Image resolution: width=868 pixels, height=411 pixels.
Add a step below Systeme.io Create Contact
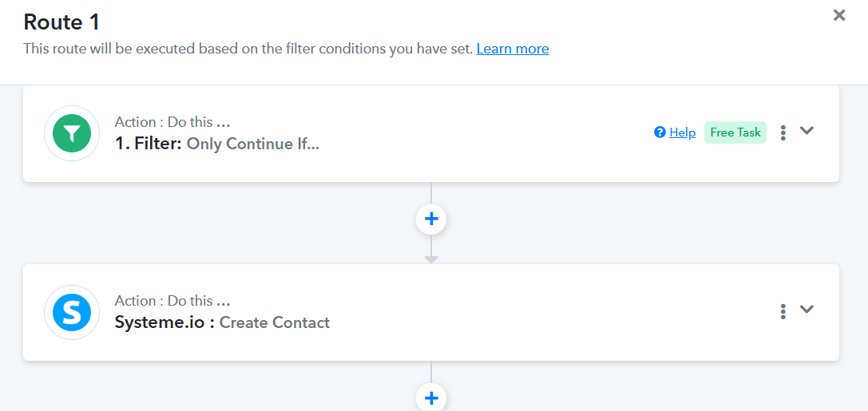[x=431, y=397]
